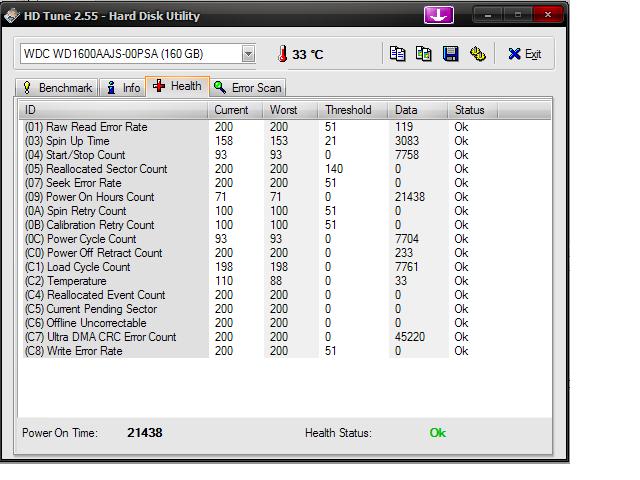
Task: Click the save floppy disk icon
Action: (x=451, y=54)
